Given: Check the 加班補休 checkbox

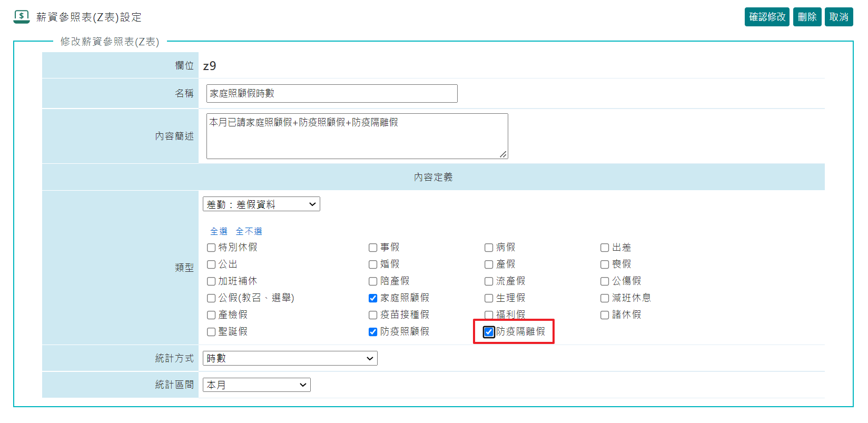Looking at the screenshot, I should coord(211,281).
